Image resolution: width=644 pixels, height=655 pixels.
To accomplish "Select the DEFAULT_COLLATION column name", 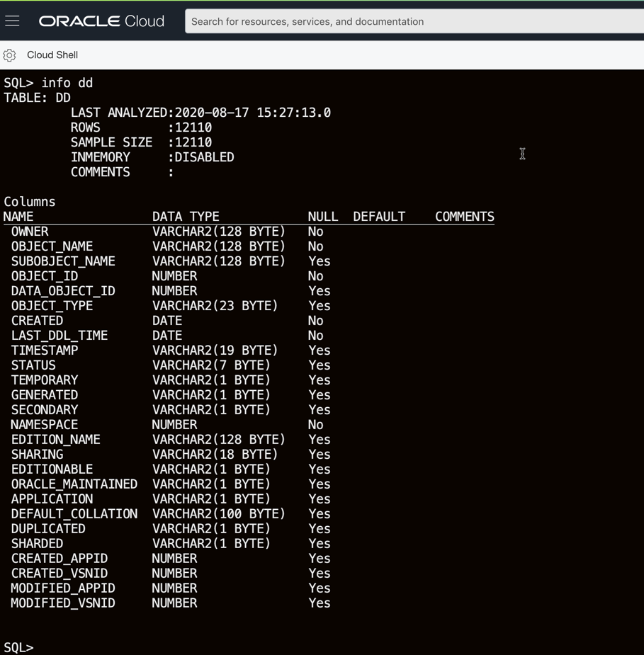I will tap(74, 514).
